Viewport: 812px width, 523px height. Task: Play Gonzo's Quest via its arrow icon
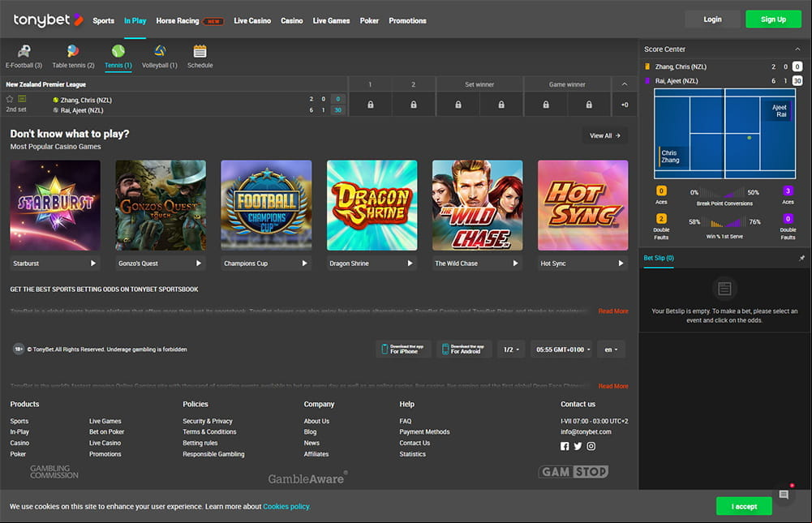(x=199, y=263)
